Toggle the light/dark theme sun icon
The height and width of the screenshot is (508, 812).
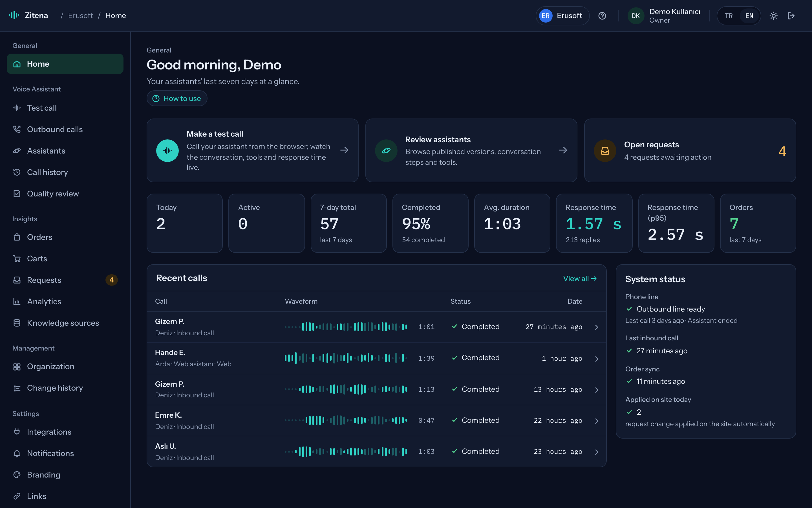(773, 16)
